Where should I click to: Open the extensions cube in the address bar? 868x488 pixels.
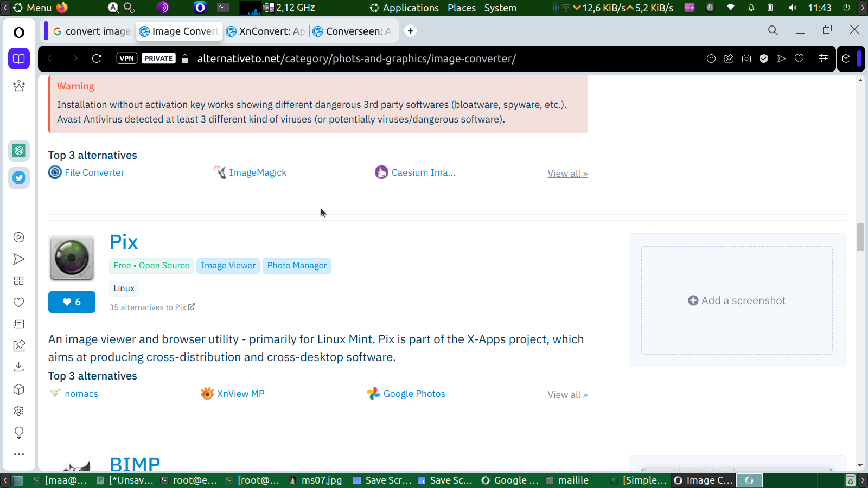click(846, 59)
